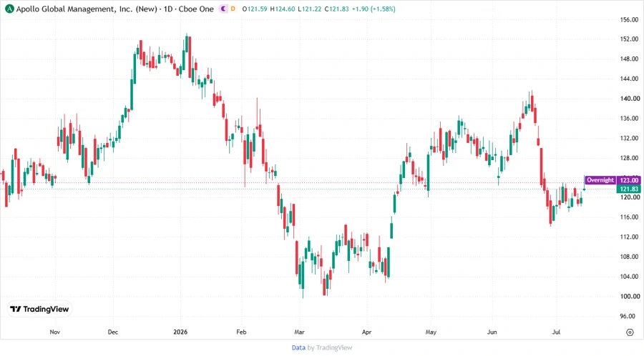Click the 'Apr' time axis label
Screen dimensions: 644x356
tap(367, 332)
